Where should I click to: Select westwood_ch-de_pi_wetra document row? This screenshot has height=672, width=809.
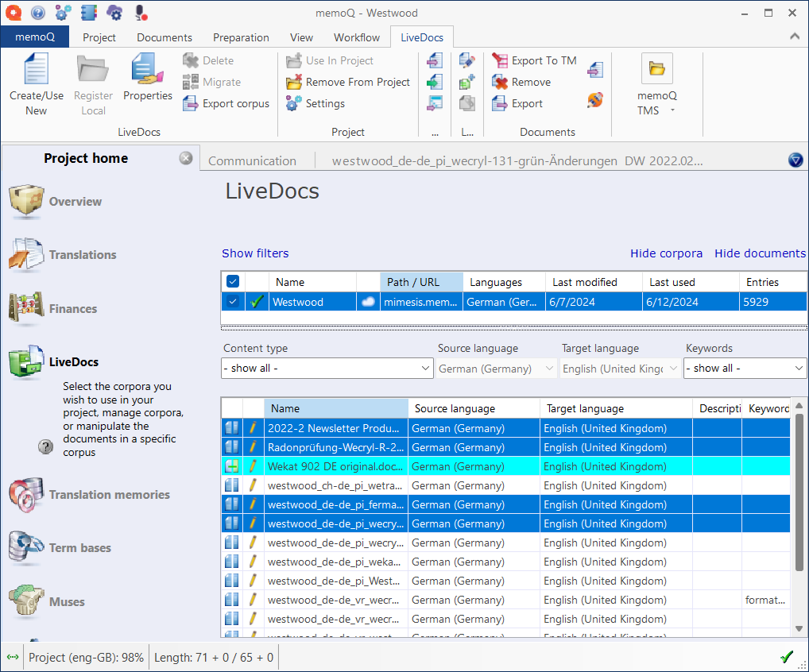[x=505, y=485]
